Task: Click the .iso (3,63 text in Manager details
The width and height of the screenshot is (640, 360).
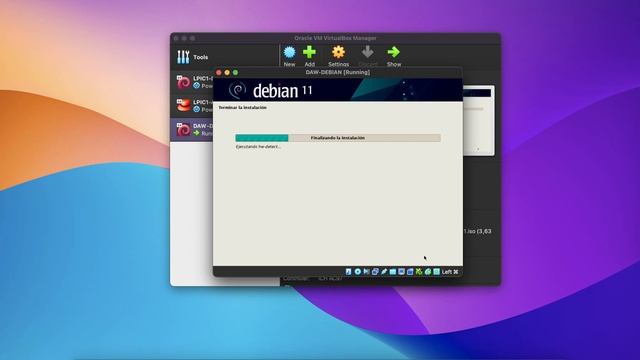Action: tap(478, 231)
